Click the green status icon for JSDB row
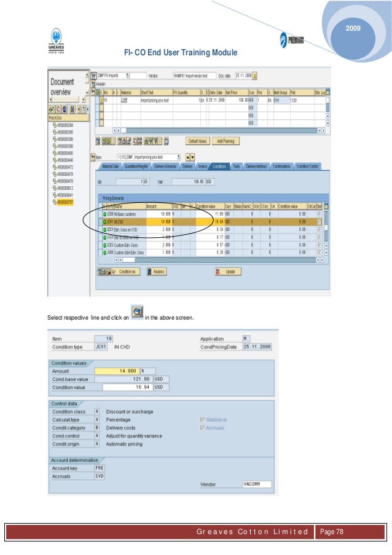The width and height of the screenshot is (392, 555). [x=104, y=253]
